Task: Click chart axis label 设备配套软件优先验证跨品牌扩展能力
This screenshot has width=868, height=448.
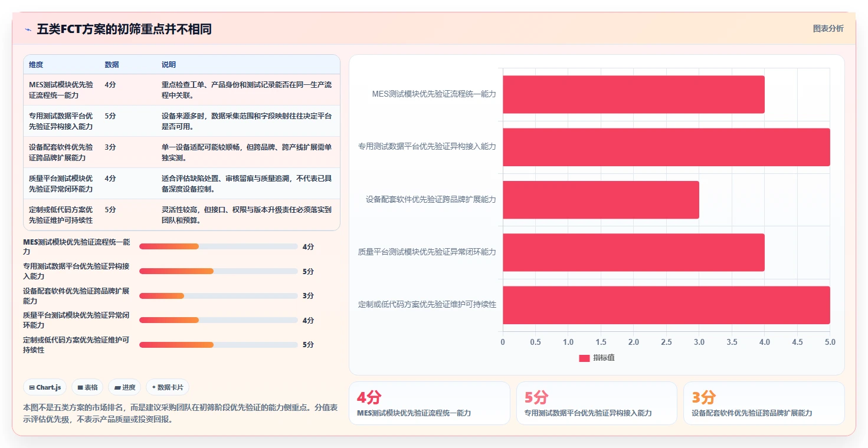Action: click(431, 199)
